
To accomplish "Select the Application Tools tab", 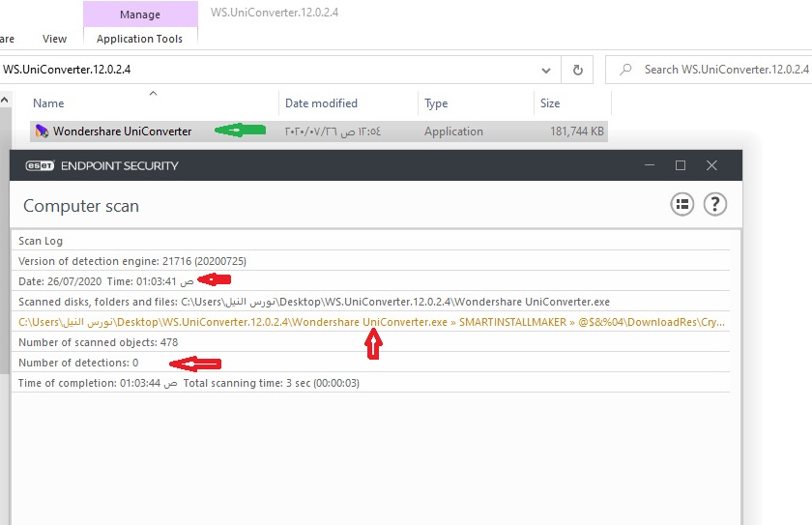I will (140, 39).
